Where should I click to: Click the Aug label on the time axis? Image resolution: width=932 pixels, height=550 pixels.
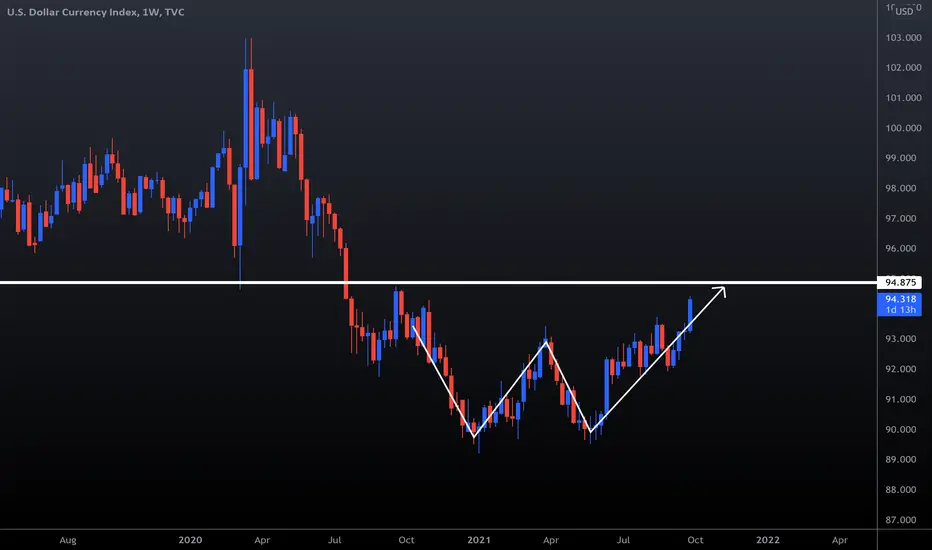click(68, 540)
